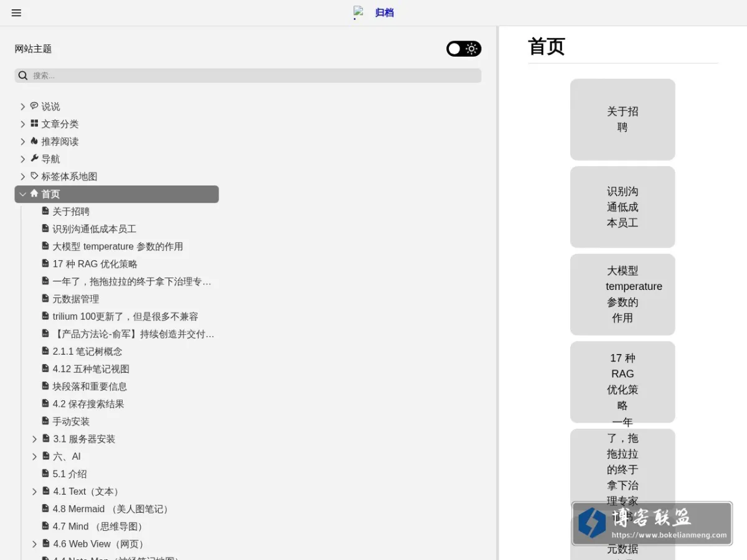Expand the 4.6 Web View node

pyautogui.click(x=35, y=544)
